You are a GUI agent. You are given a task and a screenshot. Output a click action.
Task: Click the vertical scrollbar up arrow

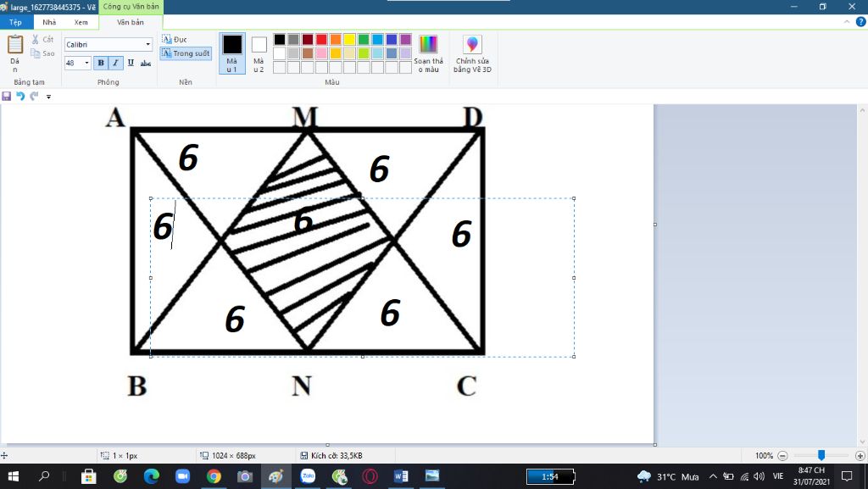tap(862, 109)
